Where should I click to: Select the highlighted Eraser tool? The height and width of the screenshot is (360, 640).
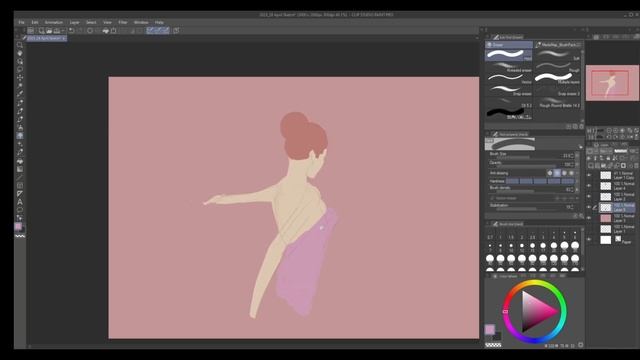[20, 136]
